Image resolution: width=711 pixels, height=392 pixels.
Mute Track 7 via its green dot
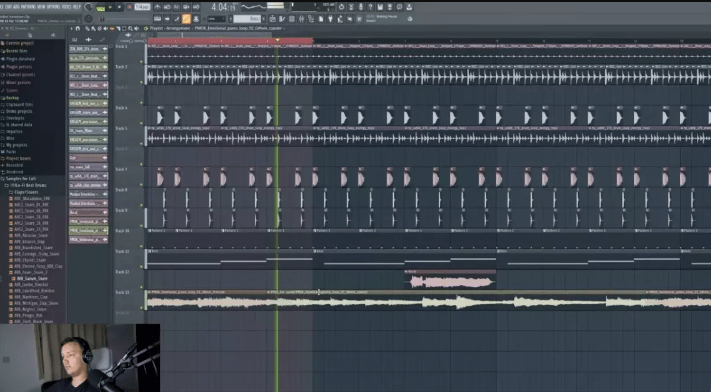click(x=141, y=185)
